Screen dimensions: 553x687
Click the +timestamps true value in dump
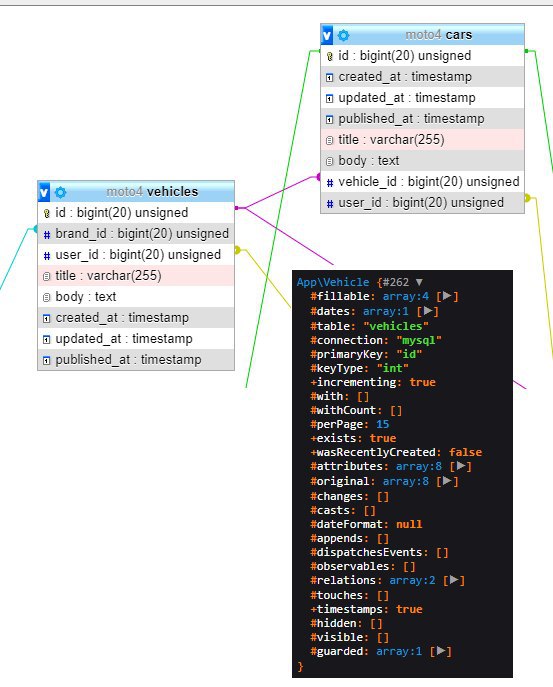tap(409, 609)
